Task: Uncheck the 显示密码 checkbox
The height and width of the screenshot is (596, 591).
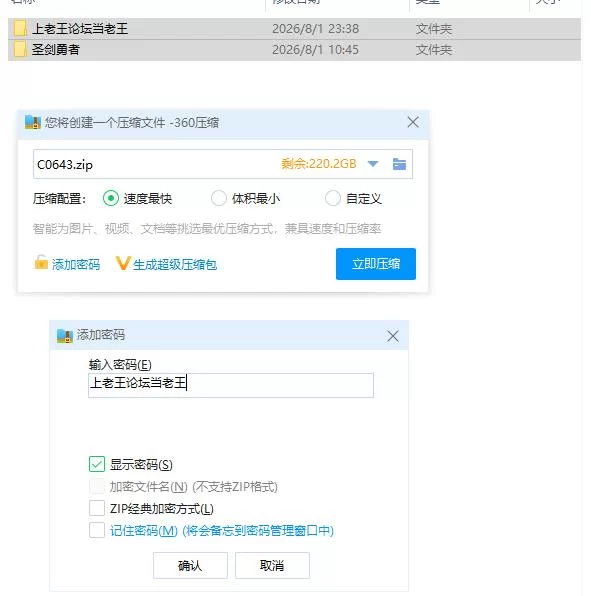Action: coord(97,464)
